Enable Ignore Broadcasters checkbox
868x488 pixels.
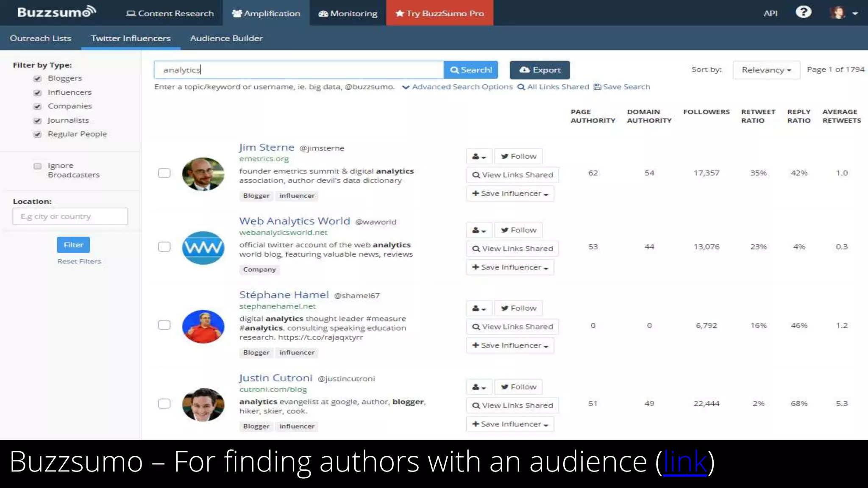[x=38, y=166]
